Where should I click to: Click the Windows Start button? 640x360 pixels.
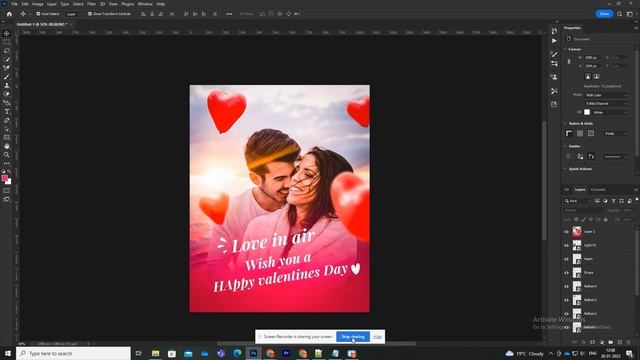point(7,353)
